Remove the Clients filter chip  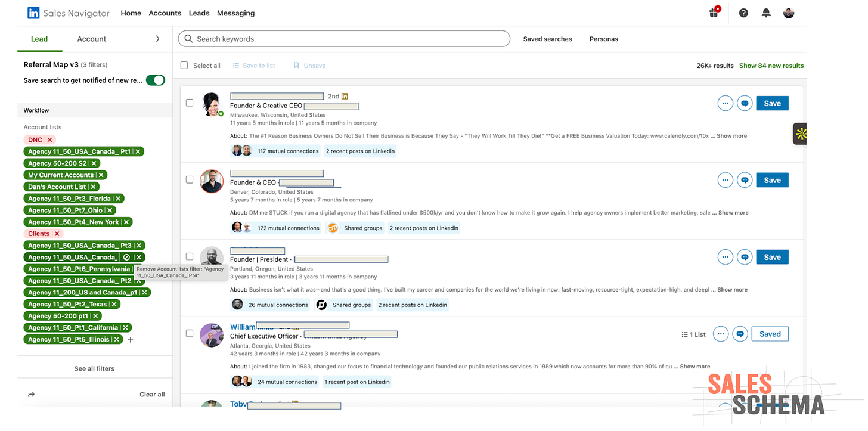57,234
